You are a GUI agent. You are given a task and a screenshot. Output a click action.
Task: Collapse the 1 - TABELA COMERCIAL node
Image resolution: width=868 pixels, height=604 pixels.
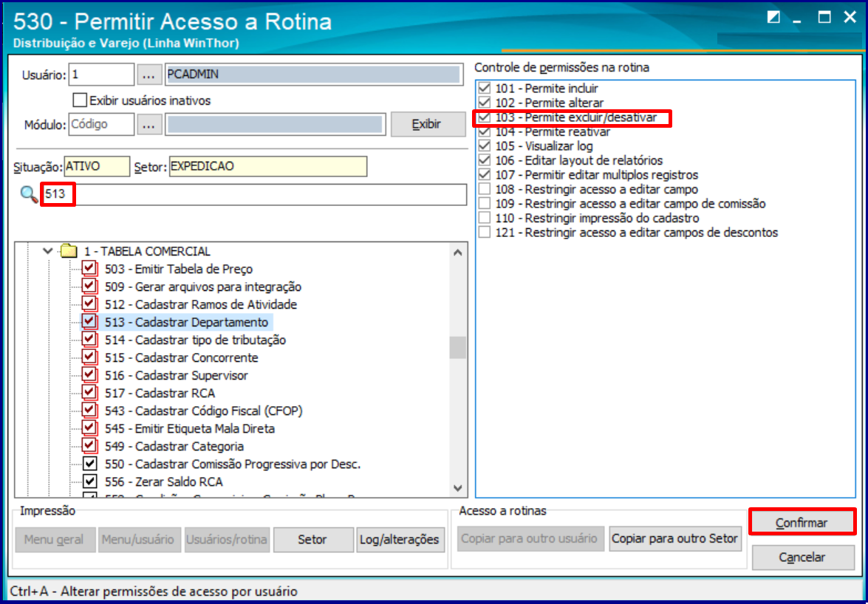pos(49,251)
